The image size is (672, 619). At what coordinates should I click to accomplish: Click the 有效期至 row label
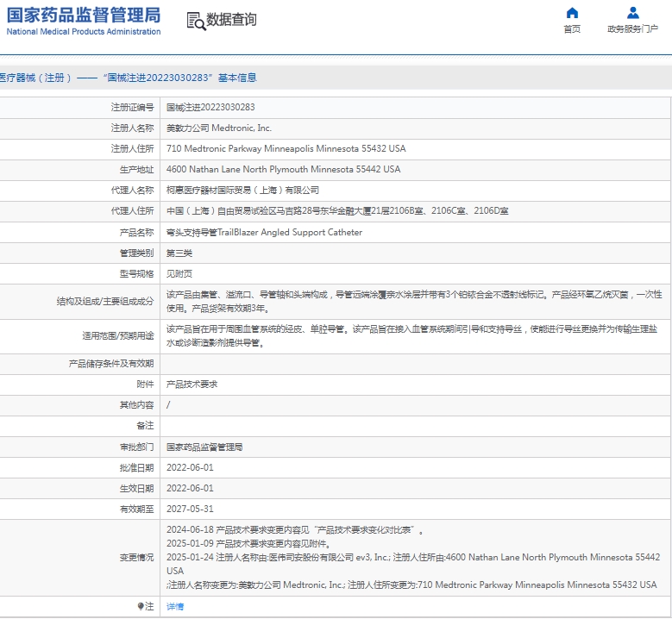pyautogui.click(x=136, y=509)
